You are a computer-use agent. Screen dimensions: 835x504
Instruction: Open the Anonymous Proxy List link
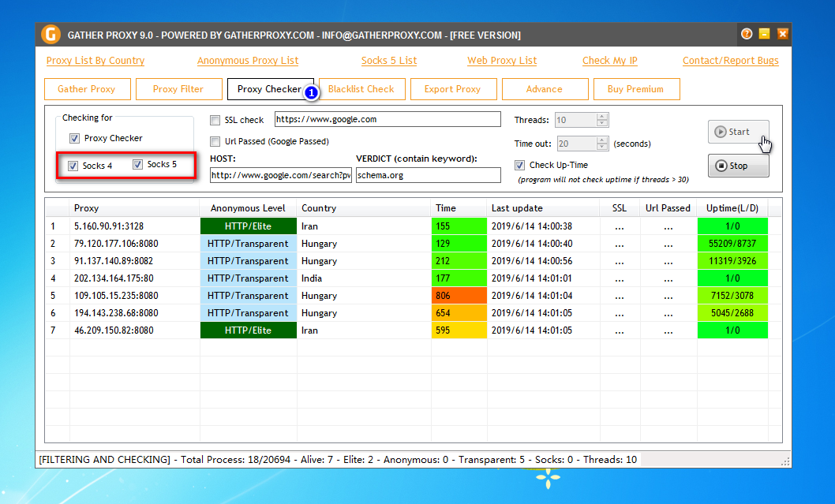[248, 61]
